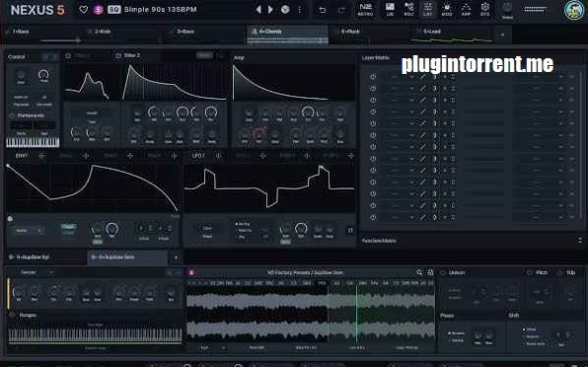Viewport: 588px width, 367px height.
Task: Select the first SupSaw oscillator tab
Action: [45, 257]
